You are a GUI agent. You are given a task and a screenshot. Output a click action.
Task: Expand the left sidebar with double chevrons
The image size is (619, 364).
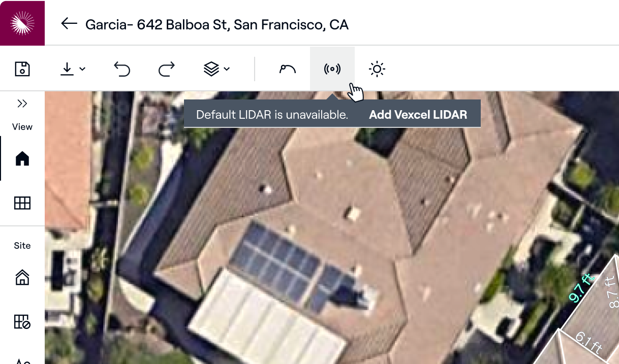pyautogui.click(x=22, y=104)
